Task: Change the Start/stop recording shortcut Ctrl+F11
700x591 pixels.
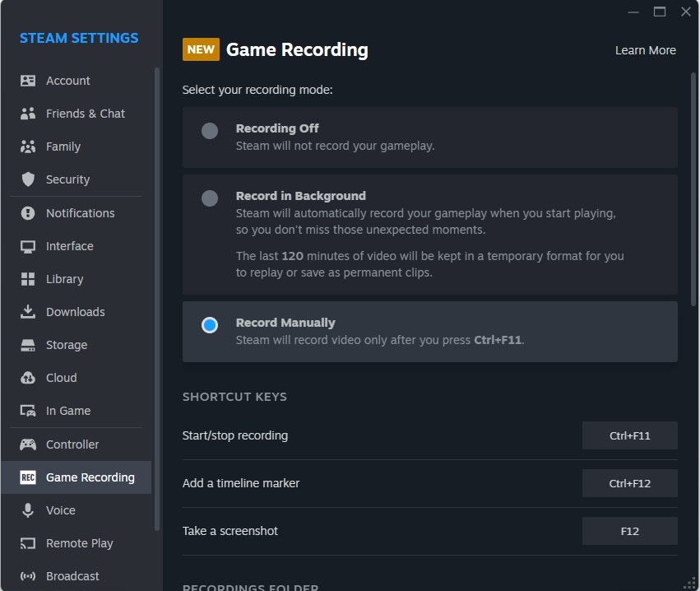Action: tap(629, 435)
